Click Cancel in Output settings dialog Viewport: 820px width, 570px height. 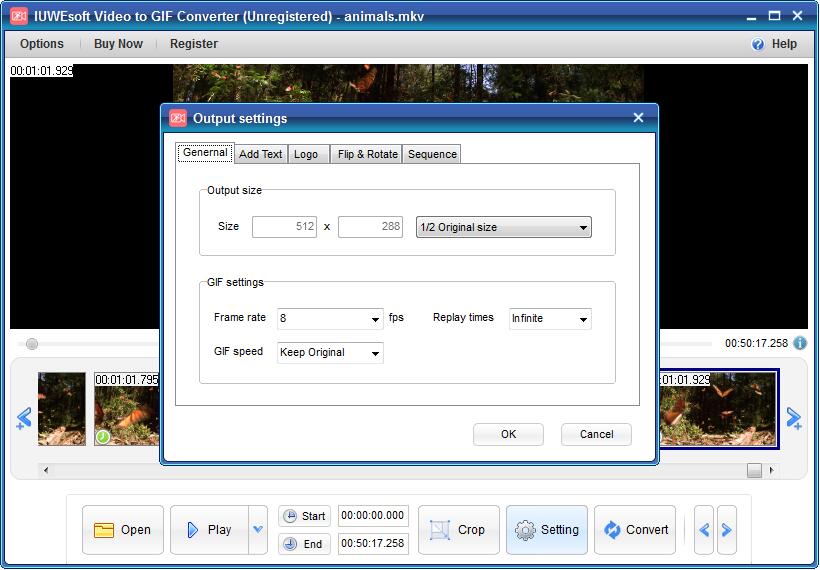[x=596, y=435]
